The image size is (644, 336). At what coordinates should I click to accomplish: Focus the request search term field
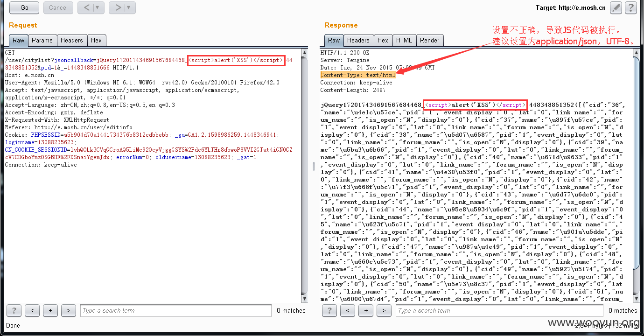pyautogui.click(x=175, y=310)
